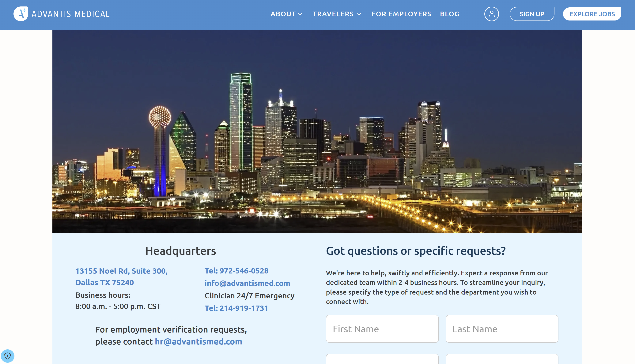Open the Travelers menu item
Screen dimensions: 635x364
click(x=333, y=14)
